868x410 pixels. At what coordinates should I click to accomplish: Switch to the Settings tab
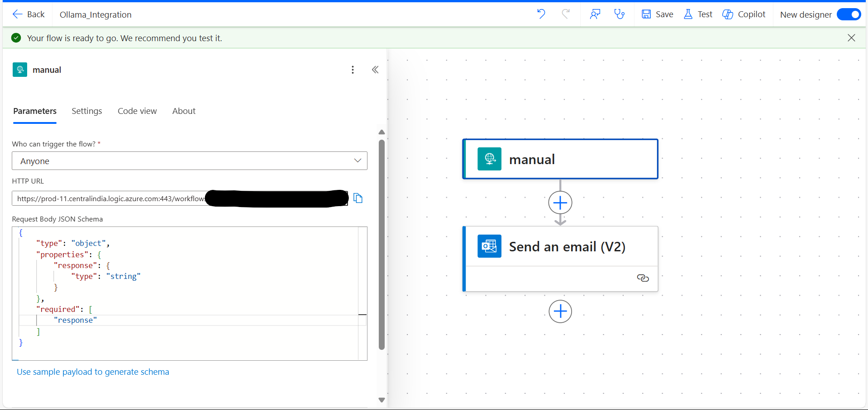click(x=87, y=111)
